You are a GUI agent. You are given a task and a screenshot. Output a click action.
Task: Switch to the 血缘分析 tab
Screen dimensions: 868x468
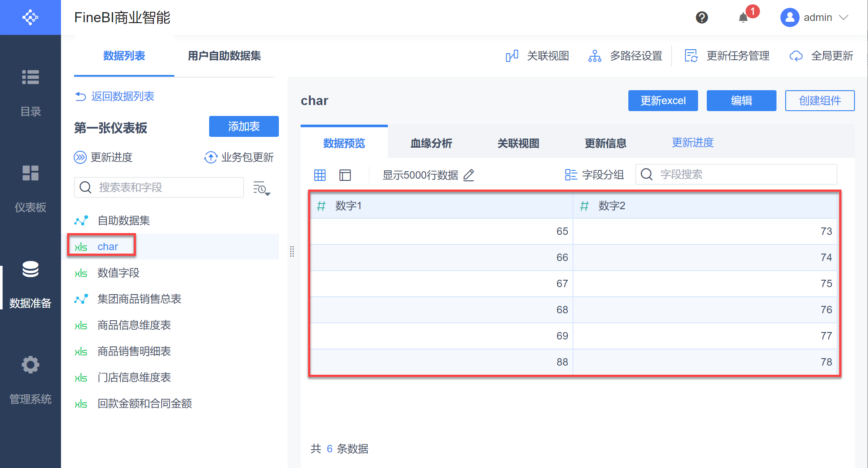pyautogui.click(x=431, y=143)
